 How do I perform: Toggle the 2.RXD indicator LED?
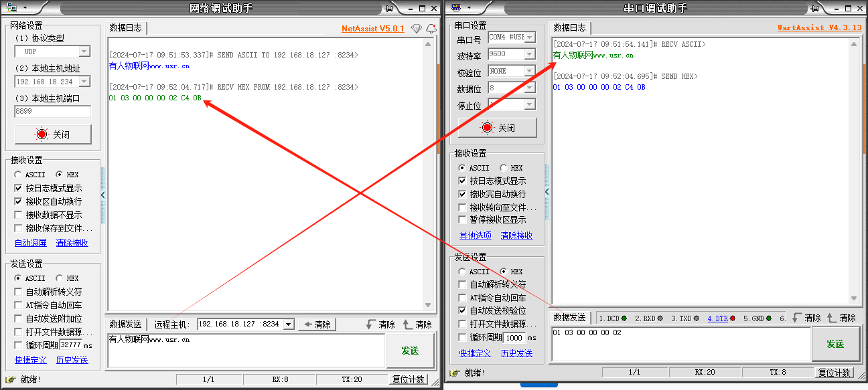tap(660, 318)
